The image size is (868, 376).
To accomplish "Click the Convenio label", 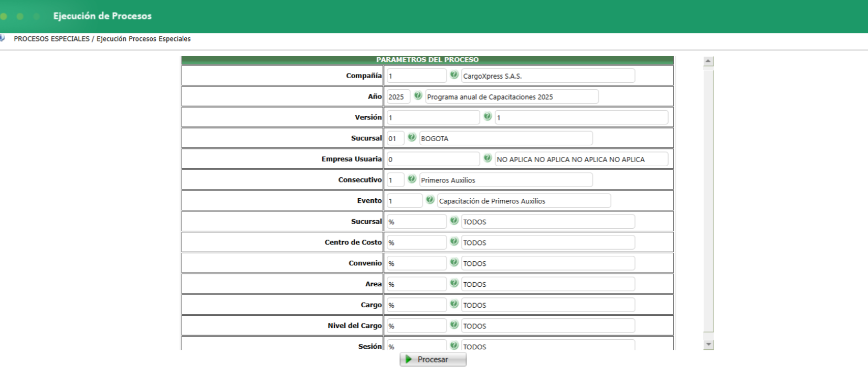I will (365, 263).
